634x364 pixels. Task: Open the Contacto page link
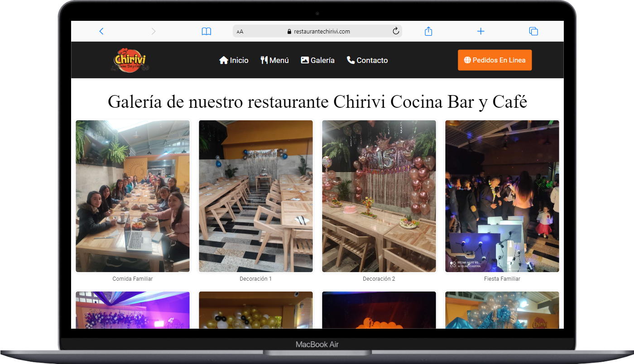click(x=367, y=60)
